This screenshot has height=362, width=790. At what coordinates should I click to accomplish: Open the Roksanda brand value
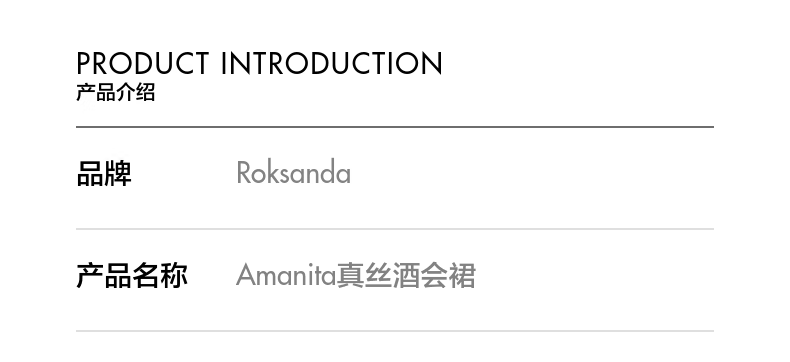pos(294,173)
